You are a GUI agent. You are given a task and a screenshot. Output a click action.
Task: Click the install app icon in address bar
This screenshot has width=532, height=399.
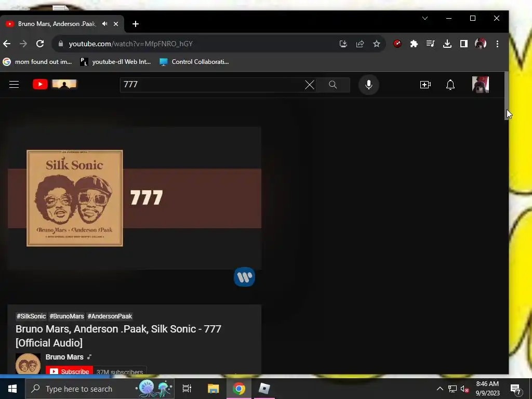point(343,44)
